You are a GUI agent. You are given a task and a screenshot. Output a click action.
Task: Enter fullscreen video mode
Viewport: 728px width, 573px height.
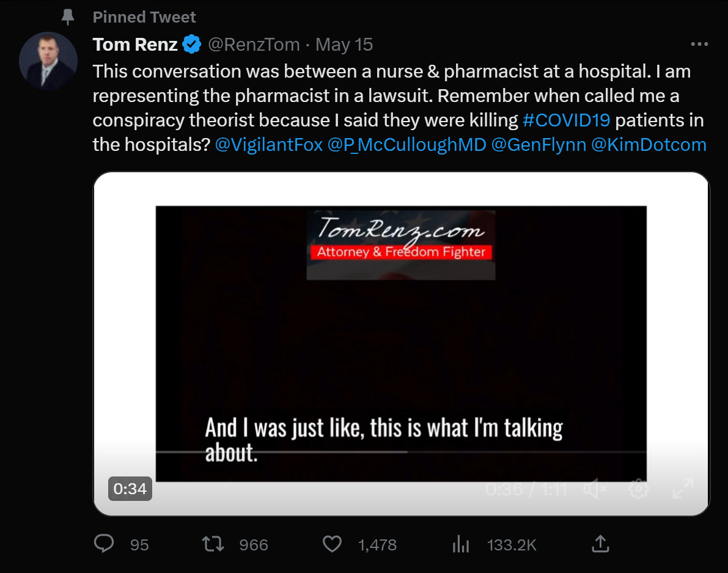coord(682,489)
